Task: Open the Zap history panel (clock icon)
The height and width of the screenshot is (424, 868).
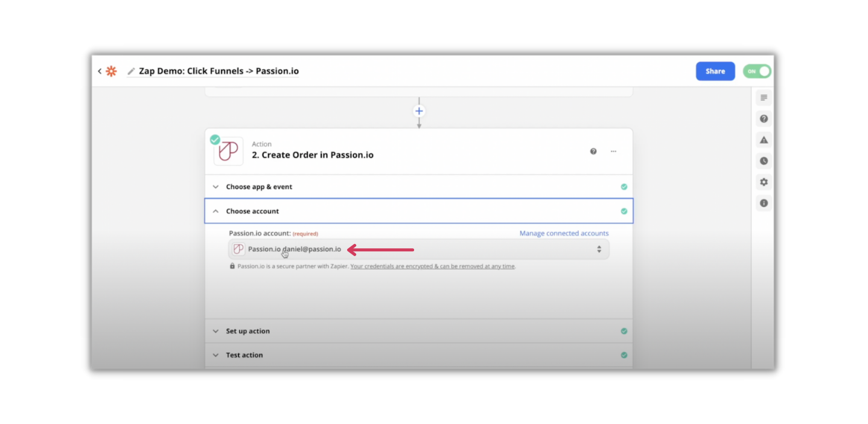Action: (763, 161)
